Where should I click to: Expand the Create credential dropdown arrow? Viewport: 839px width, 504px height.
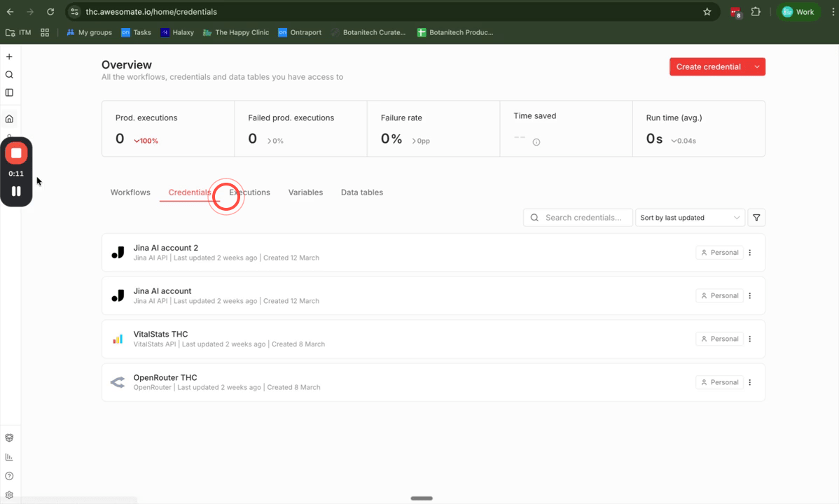(x=756, y=66)
